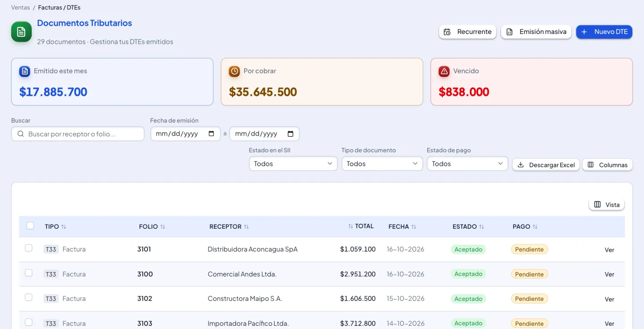Viewport: 644px width, 329px height.
Task: Tick the checkbox for folio 3103 row
Action: coord(29,322)
